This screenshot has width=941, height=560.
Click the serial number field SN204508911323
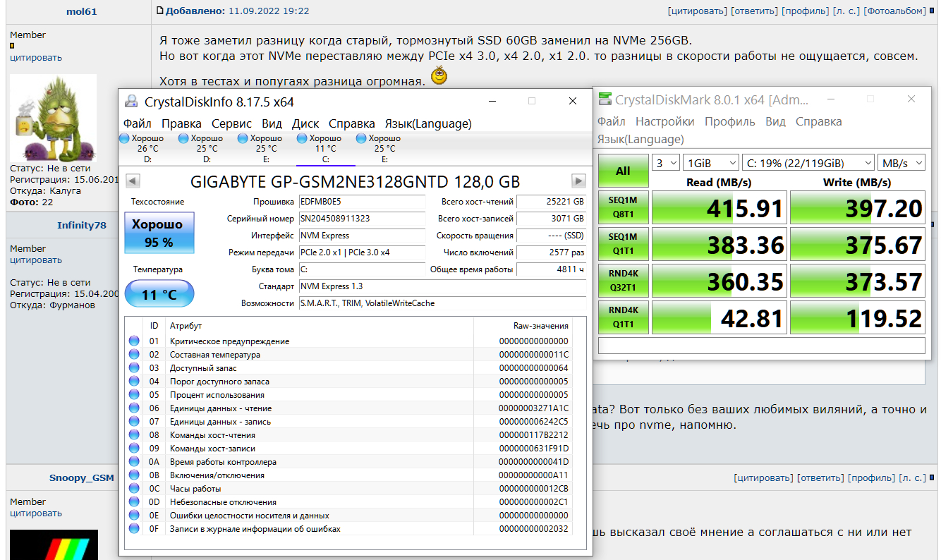click(362, 219)
